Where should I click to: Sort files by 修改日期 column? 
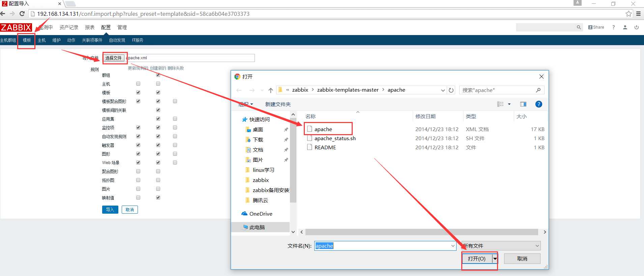pyautogui.click(x=426, y=116)
